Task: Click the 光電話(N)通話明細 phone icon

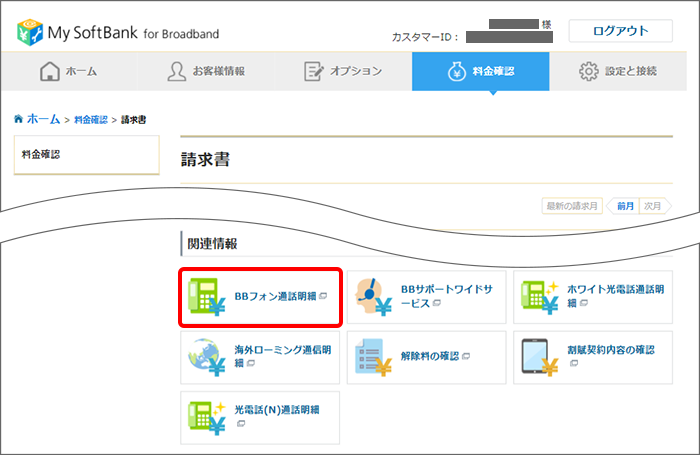Action: [x=207, y=417]
